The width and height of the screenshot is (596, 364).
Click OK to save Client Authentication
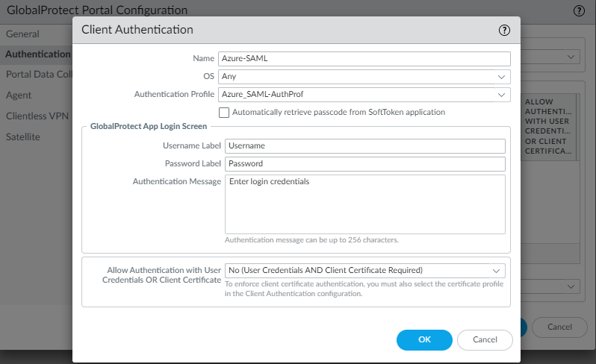click(424, 339)
